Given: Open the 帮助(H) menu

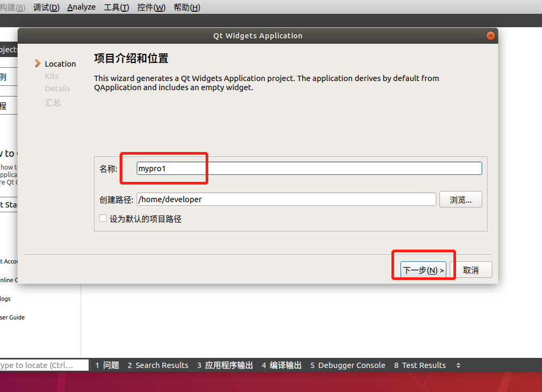Looking at the screenshot, I should [x=187, y=7].
